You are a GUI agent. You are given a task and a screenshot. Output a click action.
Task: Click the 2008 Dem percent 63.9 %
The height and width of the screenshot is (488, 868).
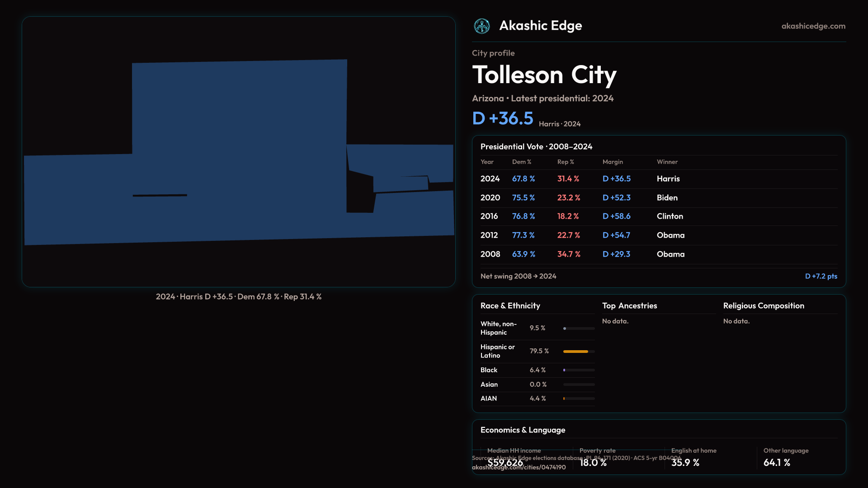click(x=523, y=254)
